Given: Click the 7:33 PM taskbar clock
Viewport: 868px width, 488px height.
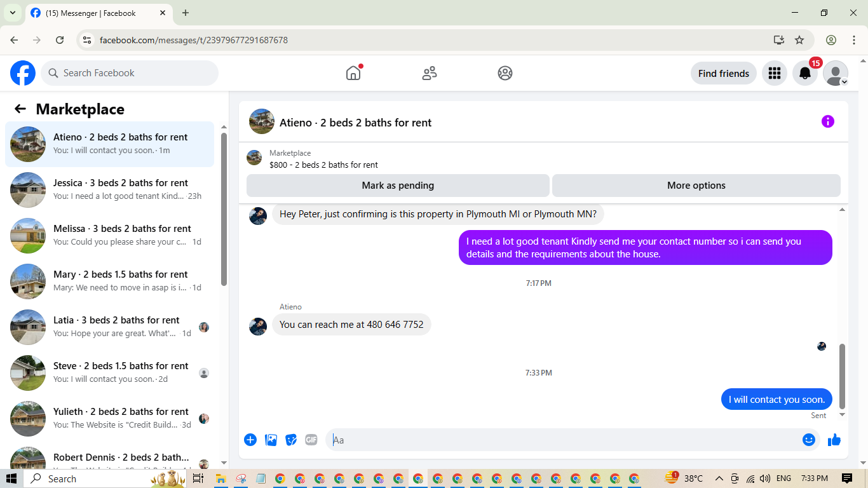Looking at the screenshot, I should [x=815, y=478].
